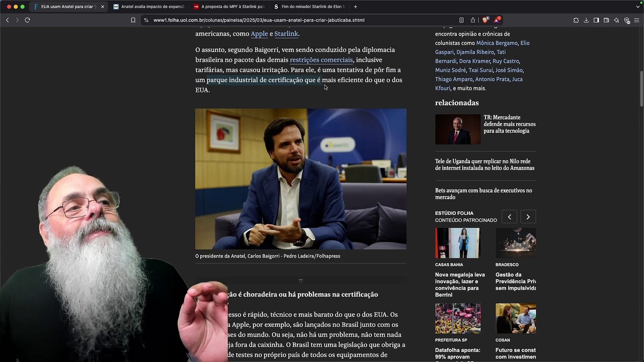Toggle the sidebar panel icon
This screenshot has width=644, height=362.
click(x=596, y=20)
